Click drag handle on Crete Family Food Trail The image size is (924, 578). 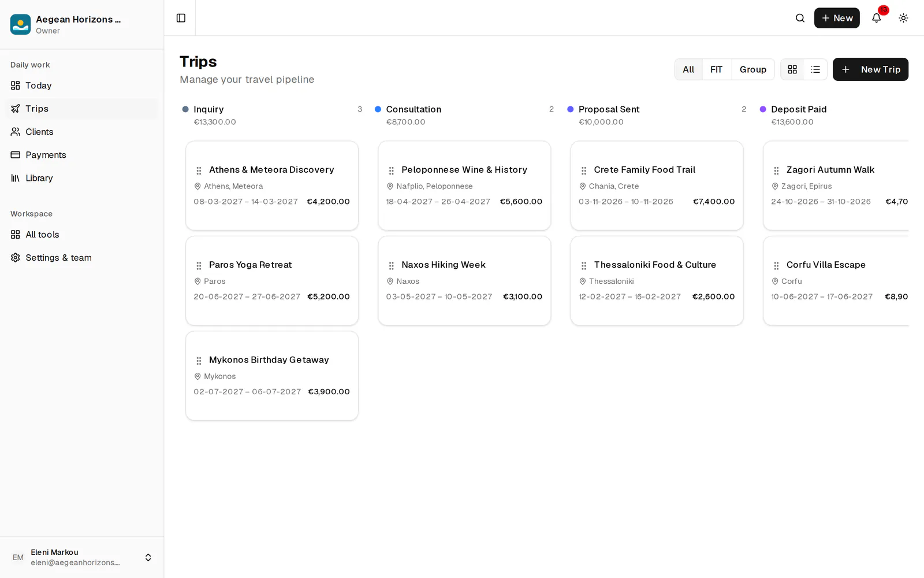(x=584, y=171)
